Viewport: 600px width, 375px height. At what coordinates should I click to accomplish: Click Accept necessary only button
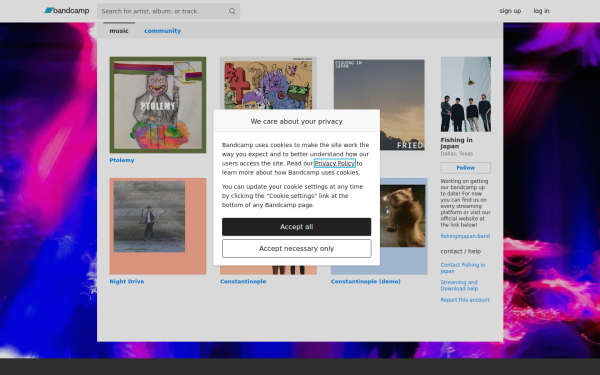click(297, 249)
